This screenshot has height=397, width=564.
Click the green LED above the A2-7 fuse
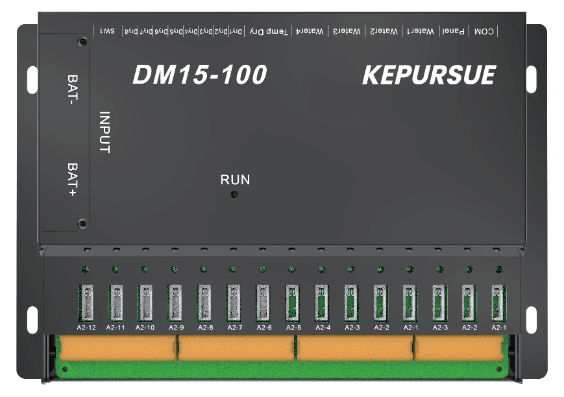coord(233,269)
